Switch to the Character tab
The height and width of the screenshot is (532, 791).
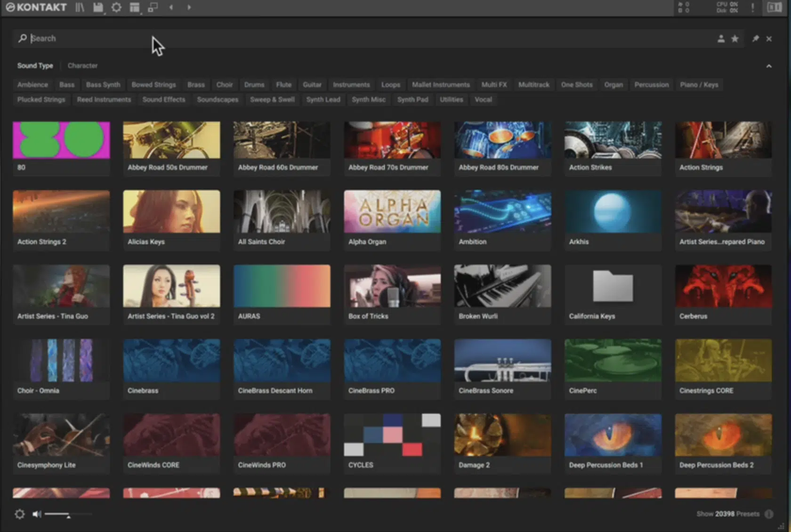coord(82,65)
